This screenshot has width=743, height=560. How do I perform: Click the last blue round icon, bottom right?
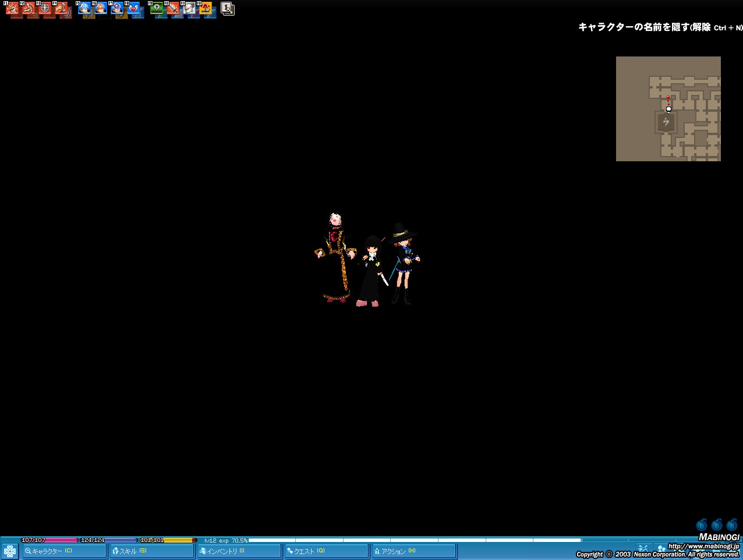pyautogui.click(x=732, y=525)
